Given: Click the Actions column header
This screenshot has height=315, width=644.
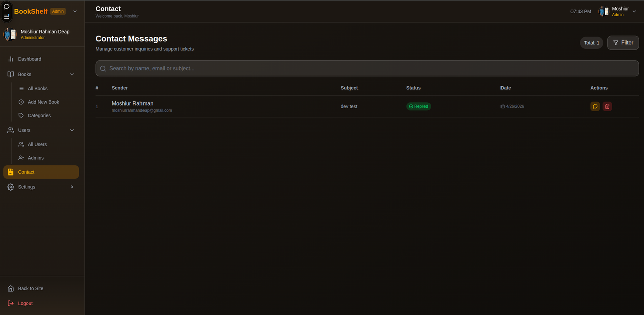Looking at the screenshot, I should (x=599, y=88).
